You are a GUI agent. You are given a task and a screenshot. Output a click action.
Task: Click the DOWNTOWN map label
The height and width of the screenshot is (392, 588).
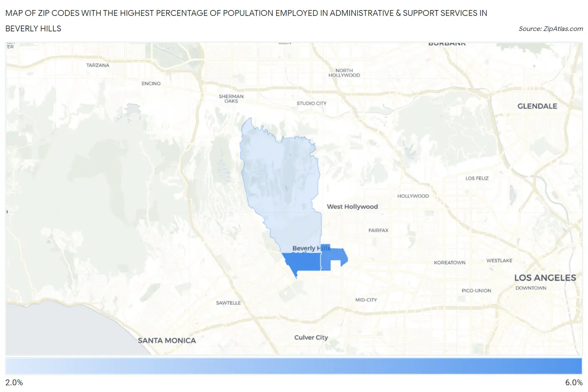point(531,288)
